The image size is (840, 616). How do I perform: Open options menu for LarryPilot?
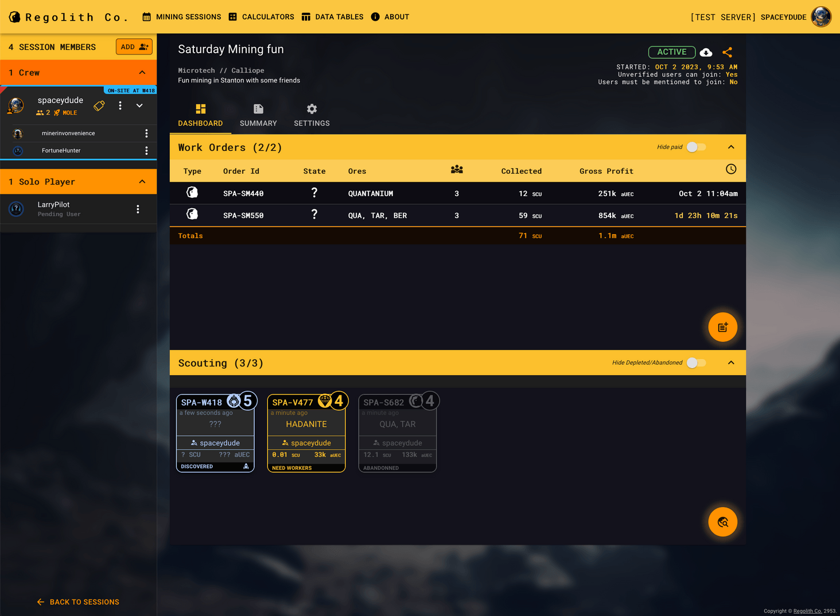click(138, 209)
